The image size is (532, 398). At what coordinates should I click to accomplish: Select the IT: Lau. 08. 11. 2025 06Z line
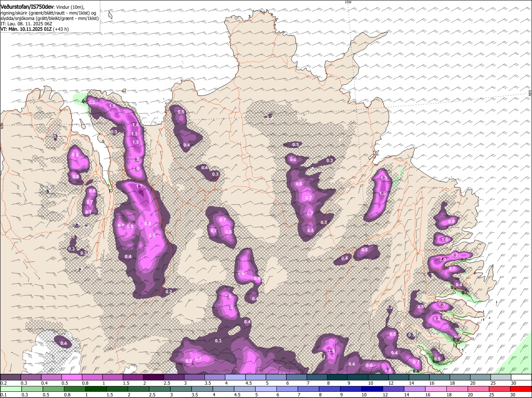pos(26,24)
